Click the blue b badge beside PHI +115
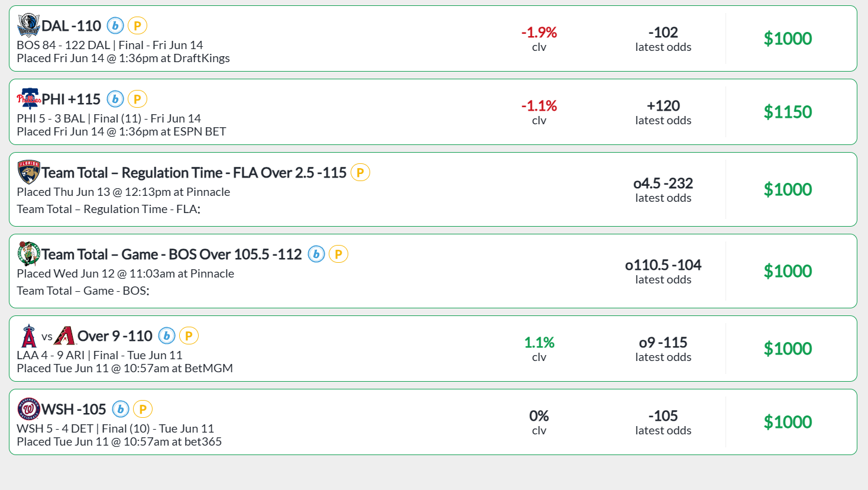The height and width of the screenshot is (490, 868). point(115,99)
